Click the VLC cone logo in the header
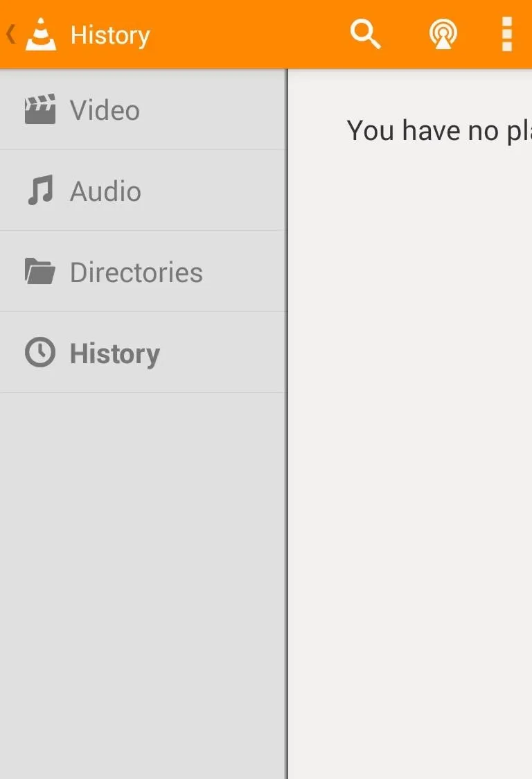This screenshot has width=532, height=779. 41,34
